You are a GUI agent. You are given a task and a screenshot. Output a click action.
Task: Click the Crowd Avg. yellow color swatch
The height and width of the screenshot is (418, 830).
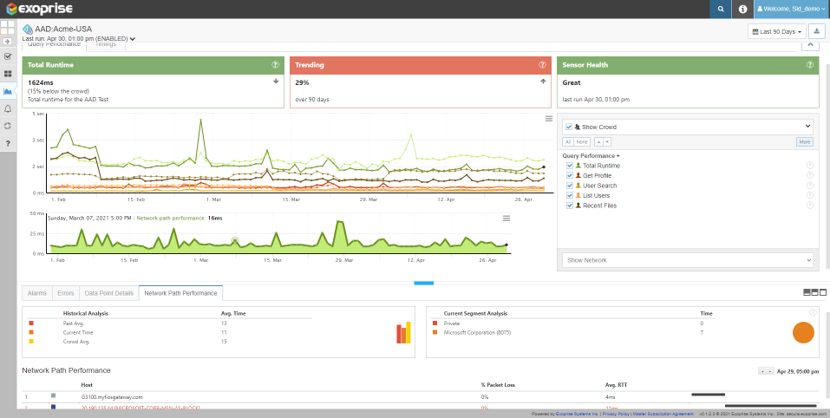click(x=31, y=342)
